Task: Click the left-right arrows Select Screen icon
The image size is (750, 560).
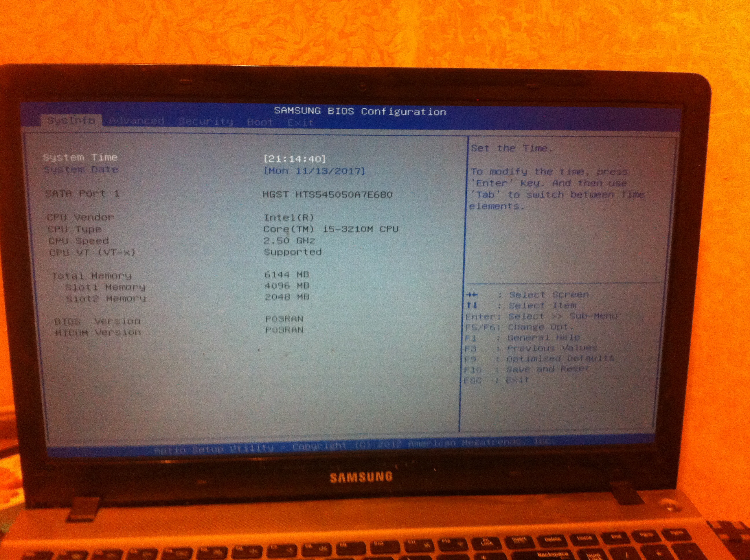Action: 472,294
